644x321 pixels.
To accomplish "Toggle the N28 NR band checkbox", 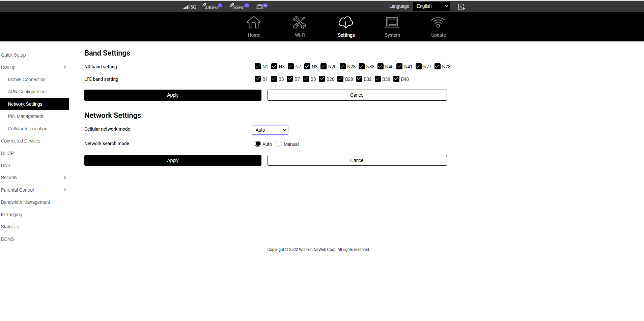I will click(x=343, y=66).
